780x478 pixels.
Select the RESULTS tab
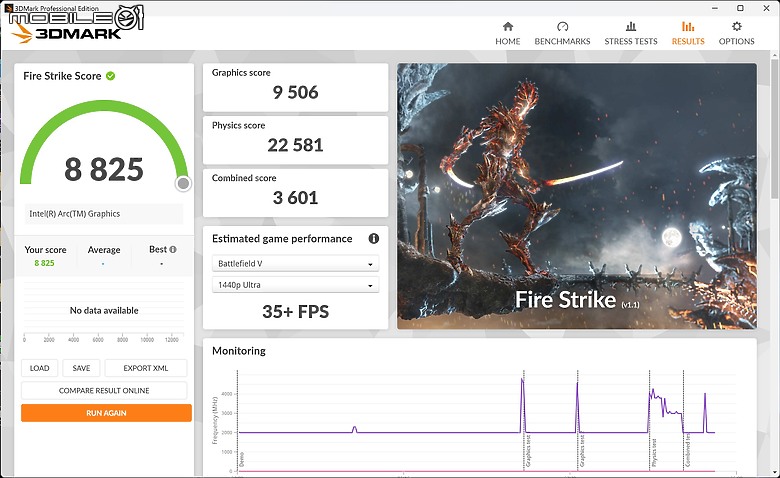point(688,33)
